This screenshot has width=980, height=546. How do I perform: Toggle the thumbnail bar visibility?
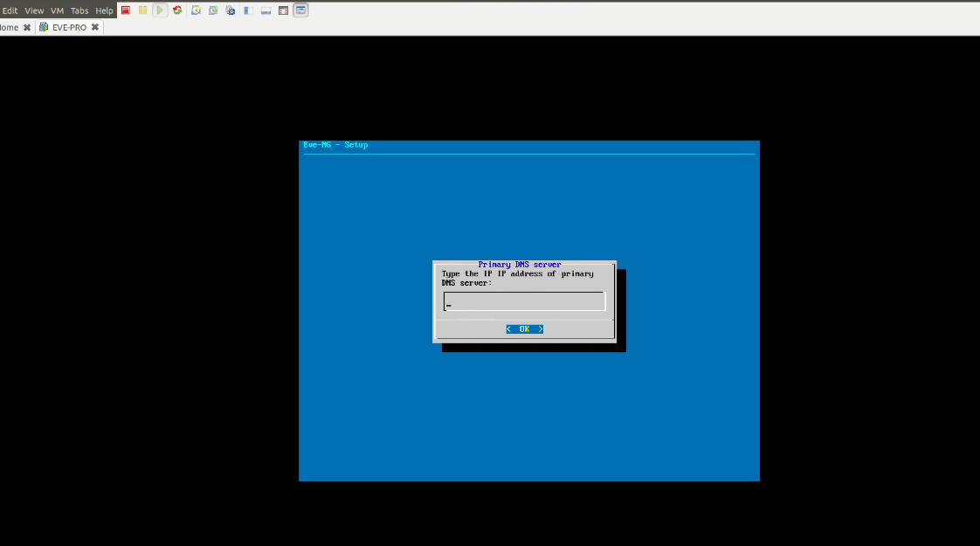[x=265, y=10]
